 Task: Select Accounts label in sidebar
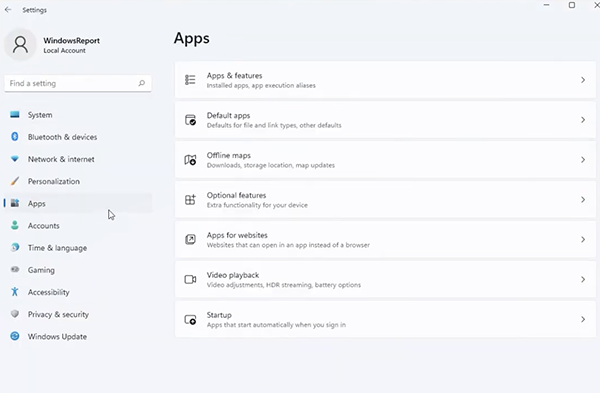coord(44,226)
